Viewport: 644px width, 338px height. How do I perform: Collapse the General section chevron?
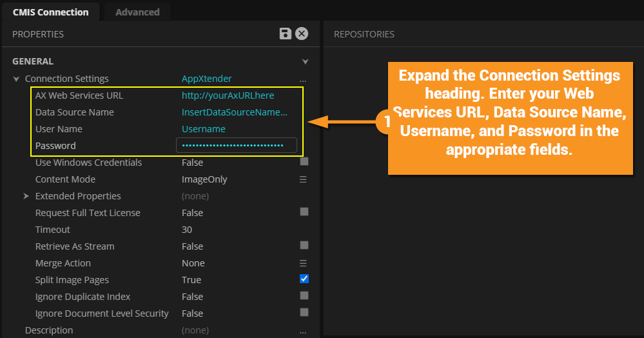click(306, 62)
